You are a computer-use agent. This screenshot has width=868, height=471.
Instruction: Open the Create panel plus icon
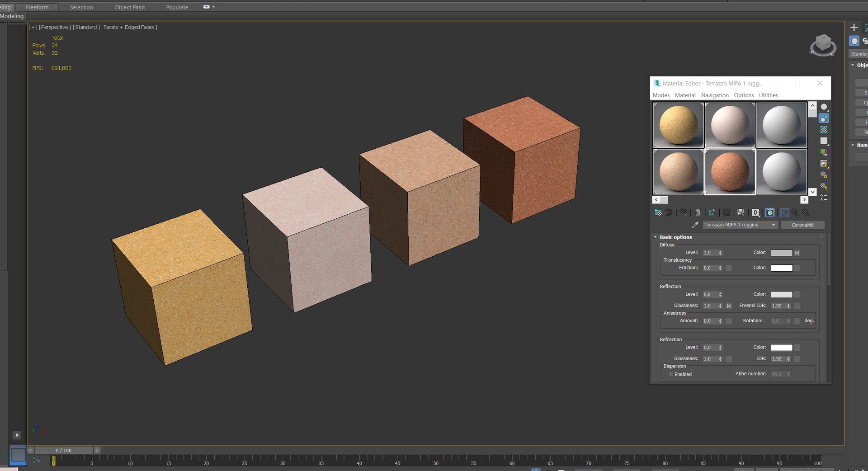coord(854,28)
